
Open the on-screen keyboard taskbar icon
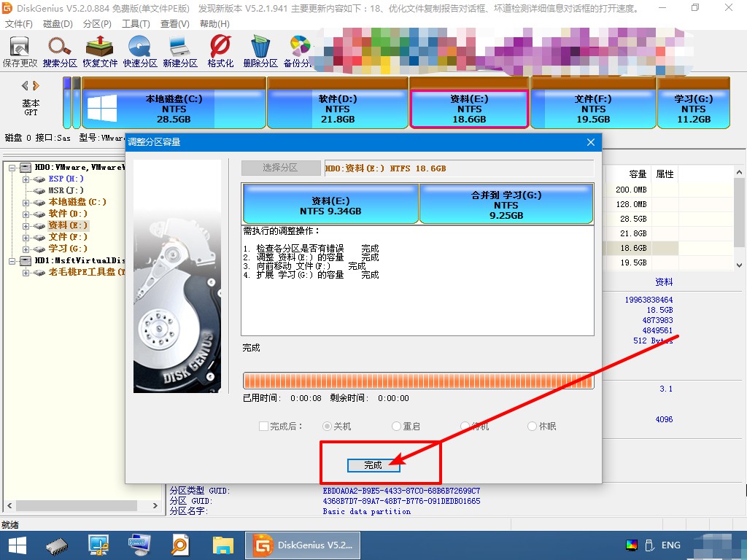pyautogui.click(x=139, y=545)
